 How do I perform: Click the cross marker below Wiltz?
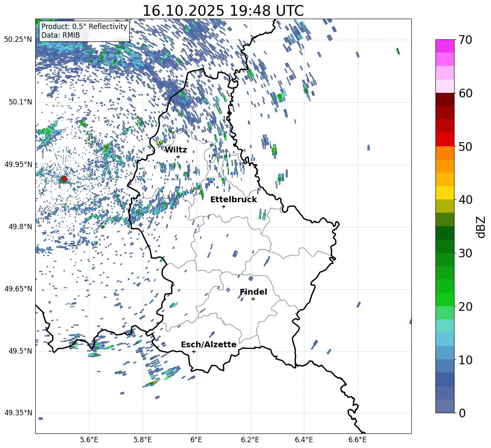coord(178,157)
